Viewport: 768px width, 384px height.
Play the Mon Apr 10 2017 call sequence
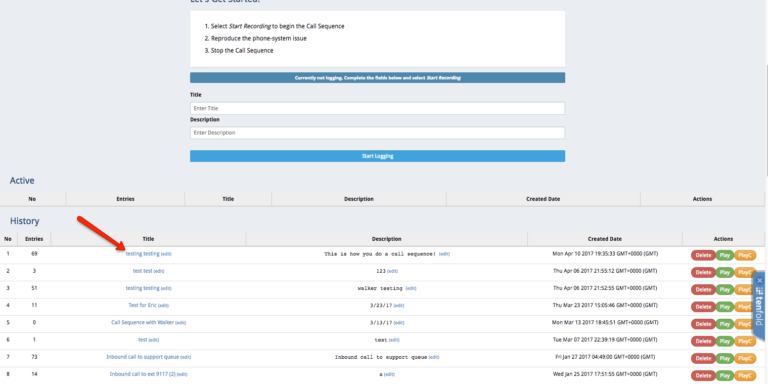pyautogui.click(x=725, y=255)
